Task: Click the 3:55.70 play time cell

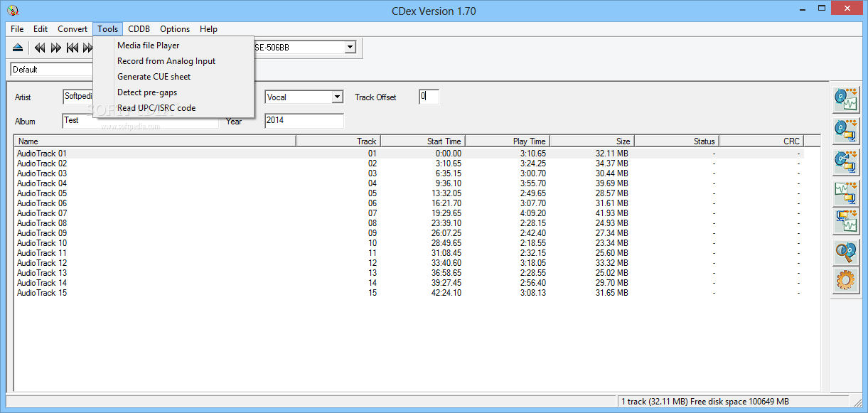Action: click(532, 183)
